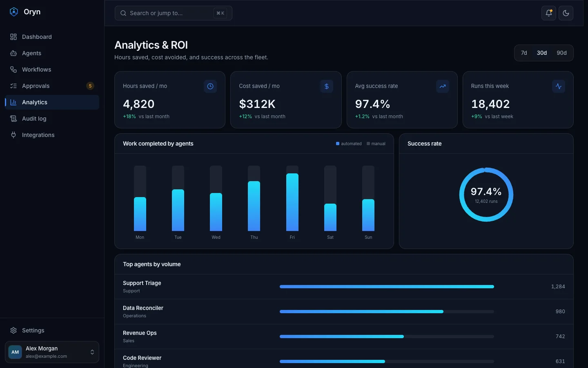588x368 pixels.
Task: Click the AM avatar
Action: click(15, 352)
